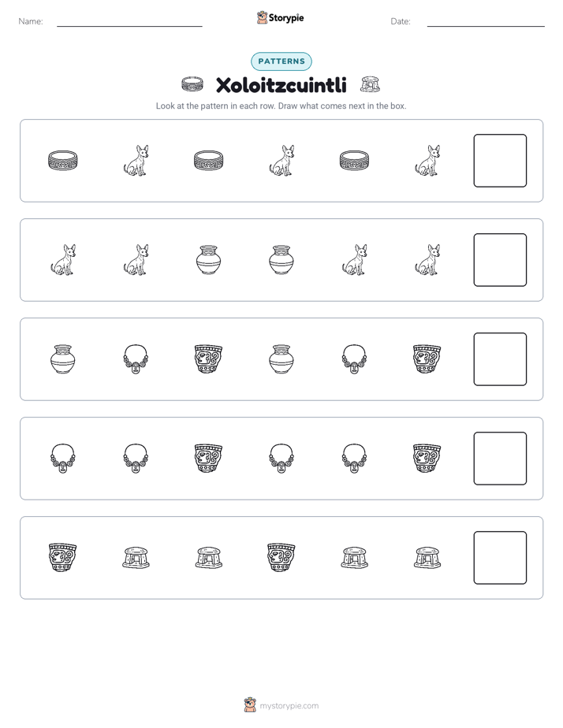The image size is (563, 728).
Task: Click the last dog in row one
Action: click(427, 161)
